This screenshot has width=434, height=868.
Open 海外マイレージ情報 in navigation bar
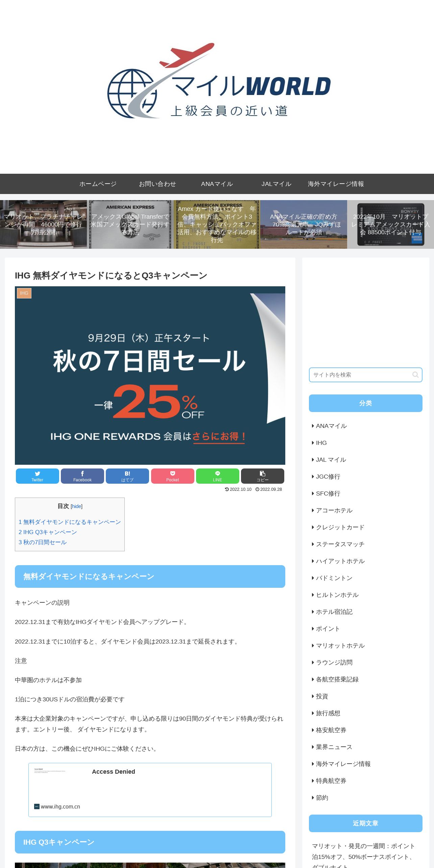336,184
